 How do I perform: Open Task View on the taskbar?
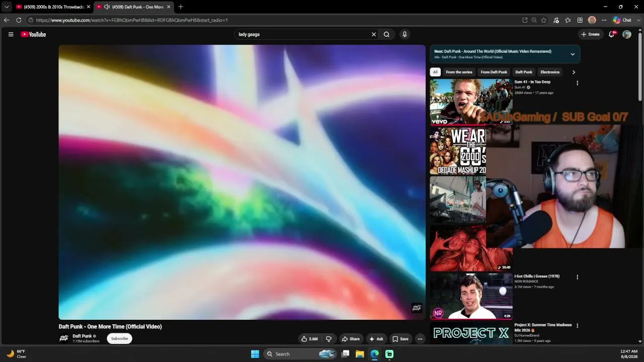pyautogui.click(x=345, y=354)
